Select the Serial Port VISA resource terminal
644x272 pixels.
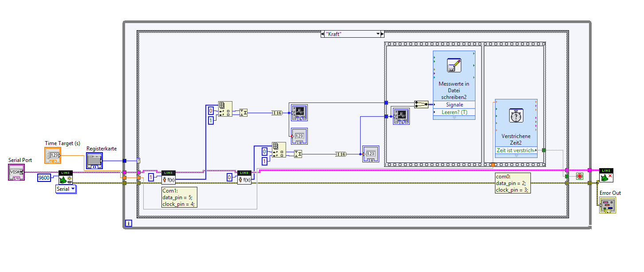tap(17, 172)
